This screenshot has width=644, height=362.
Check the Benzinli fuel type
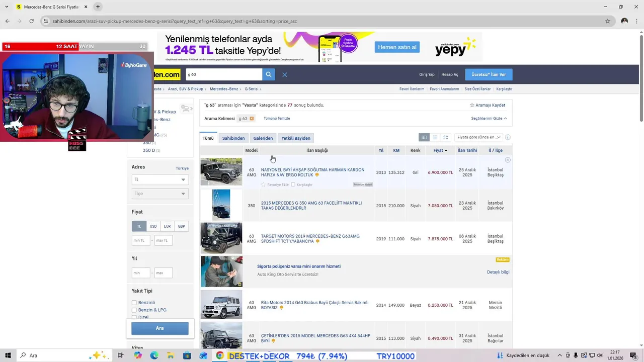coord(134,303)
